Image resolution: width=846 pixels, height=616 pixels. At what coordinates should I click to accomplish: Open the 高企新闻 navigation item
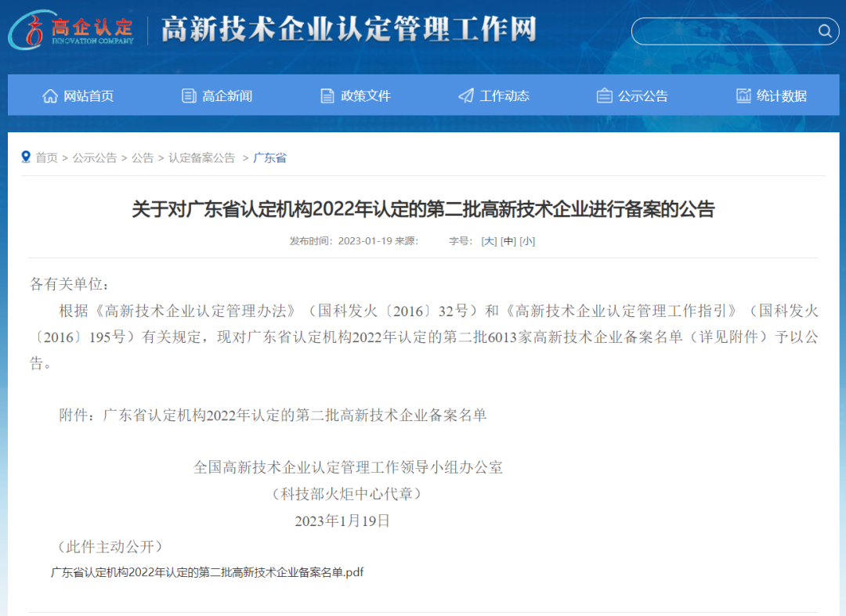pos(217,96)
